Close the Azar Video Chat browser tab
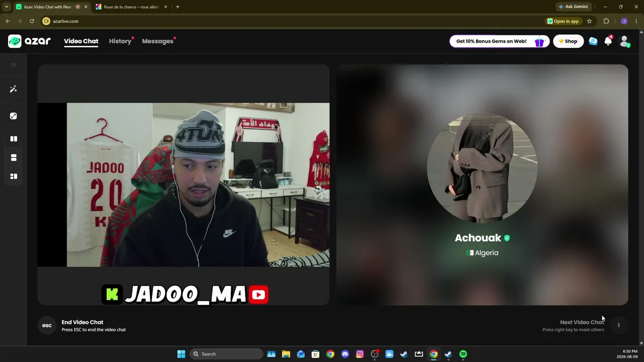Image resolution: width=644 pixels, height=362 pixels. (86, 7)
